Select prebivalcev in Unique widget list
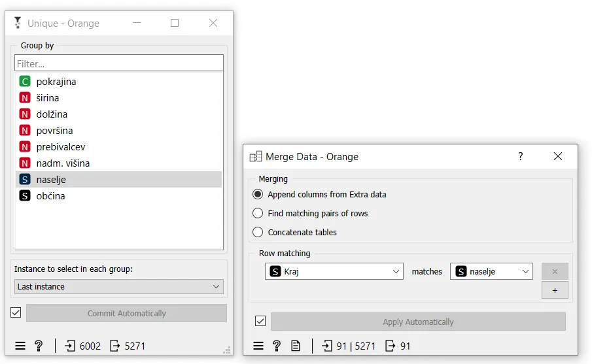Viewport: 592px width, 364px height. click(x=118, y=147)
